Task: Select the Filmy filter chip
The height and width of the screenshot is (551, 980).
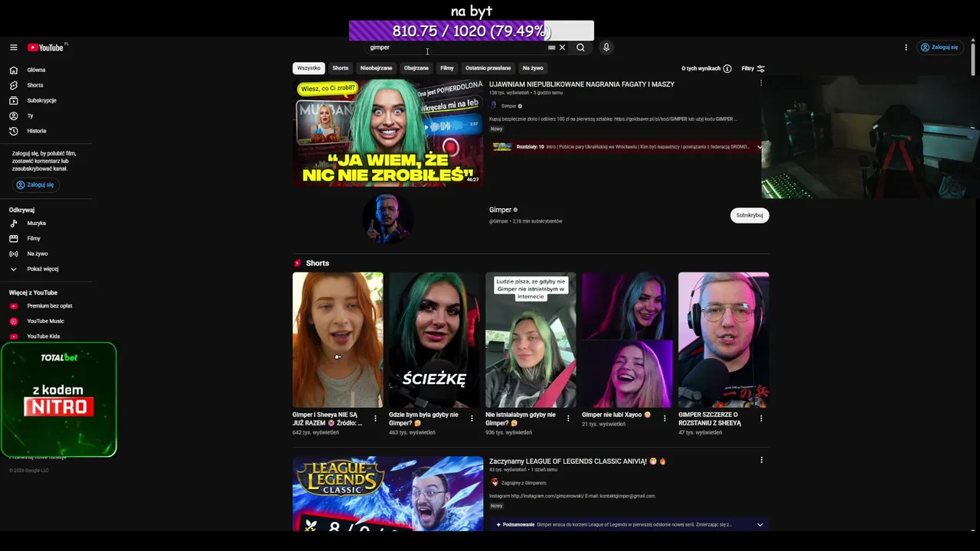Action: [x=447, y=68]
